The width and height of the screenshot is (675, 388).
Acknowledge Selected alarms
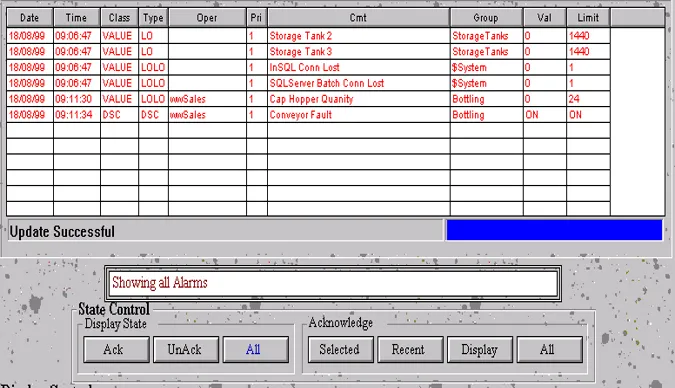tap(341, 349)
